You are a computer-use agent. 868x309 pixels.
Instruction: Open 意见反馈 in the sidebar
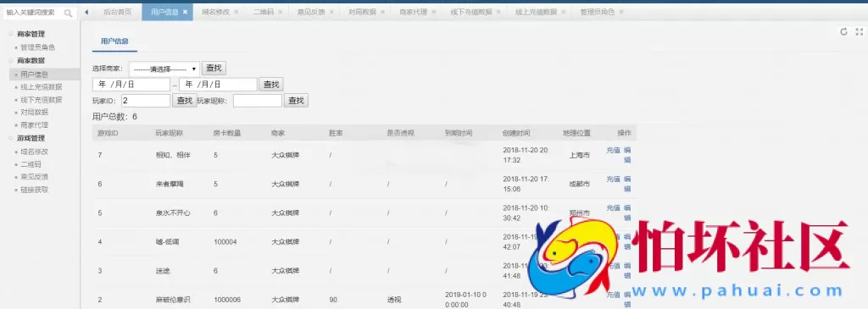pos(34,177)
